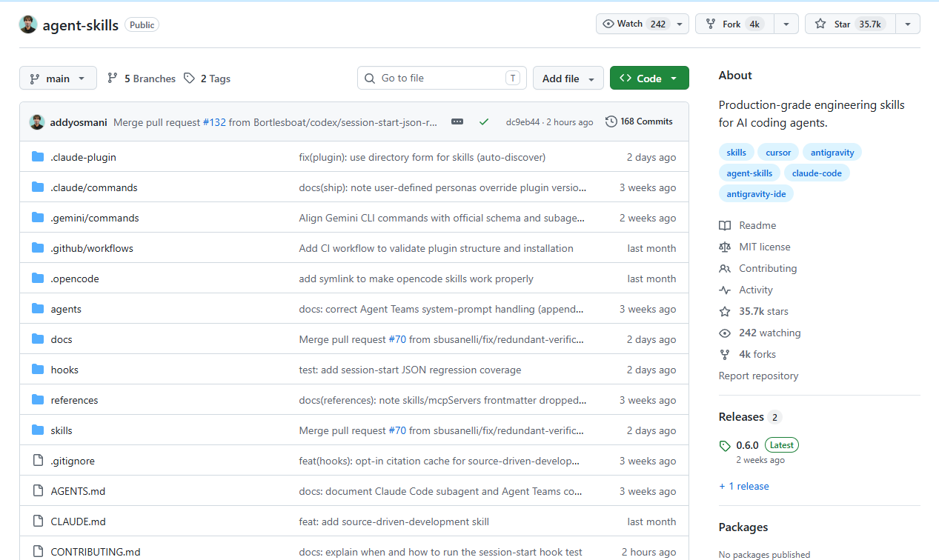Image resolution: width=939 pixels, height=560 pixels.
Task: Click the skills folder icon
Action: 38,430
